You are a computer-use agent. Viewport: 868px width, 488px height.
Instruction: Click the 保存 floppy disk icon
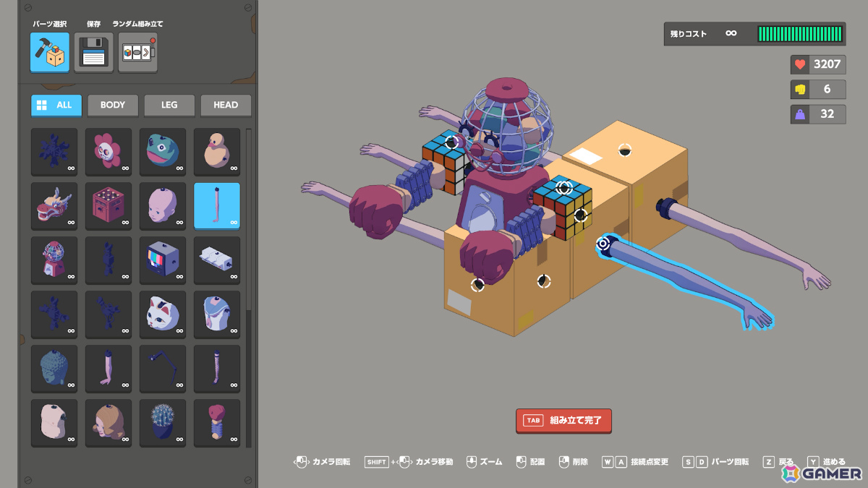(x=93, y=52)
